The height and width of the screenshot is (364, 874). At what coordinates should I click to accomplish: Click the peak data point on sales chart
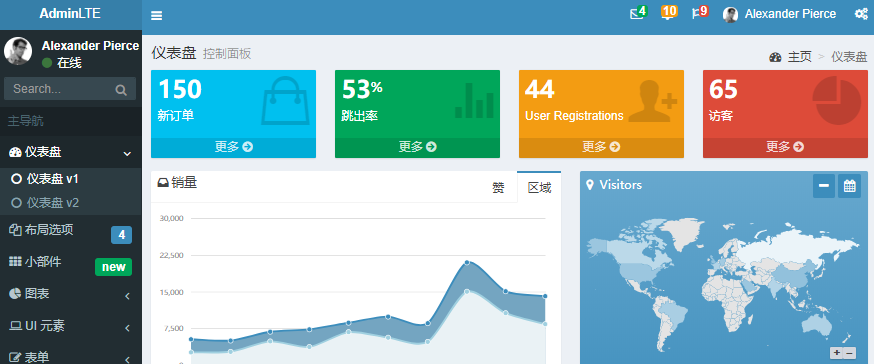coord(467,262)
